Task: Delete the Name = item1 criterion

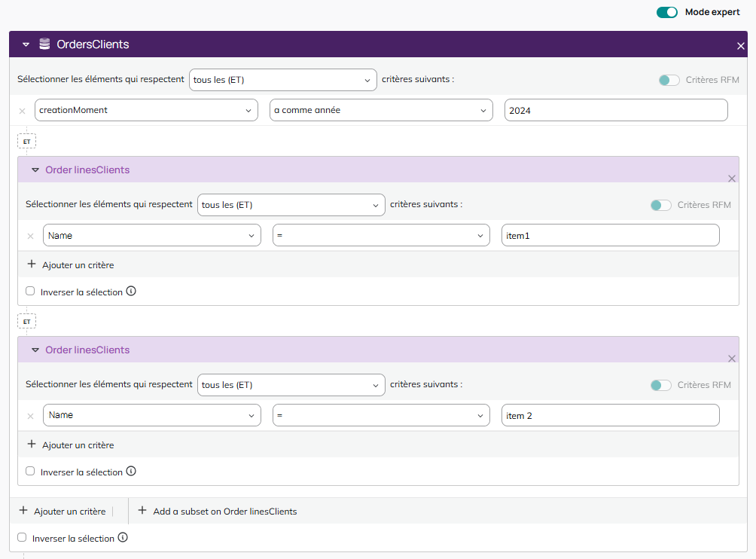Action: coord(30,236)
